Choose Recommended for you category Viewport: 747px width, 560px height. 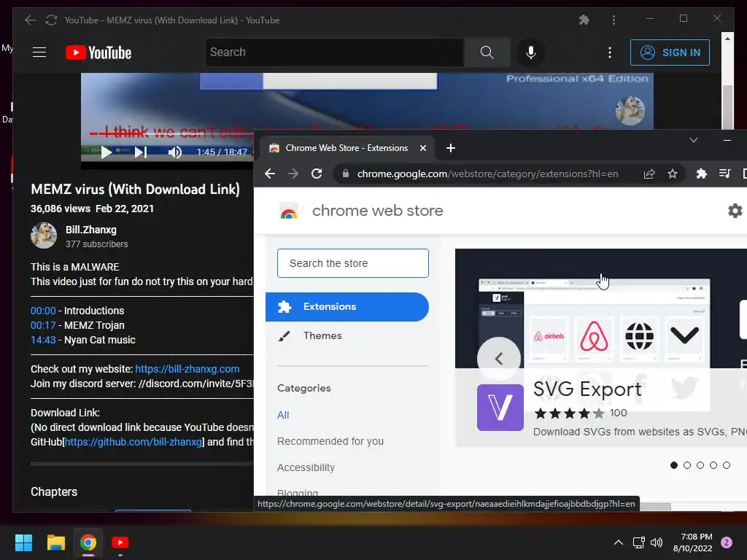click(330, 441)
